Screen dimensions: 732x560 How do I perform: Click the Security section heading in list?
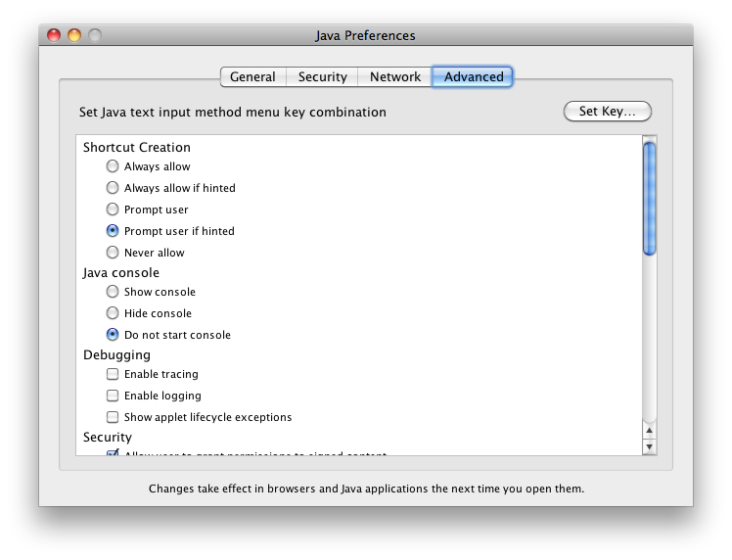click(108, 437)
